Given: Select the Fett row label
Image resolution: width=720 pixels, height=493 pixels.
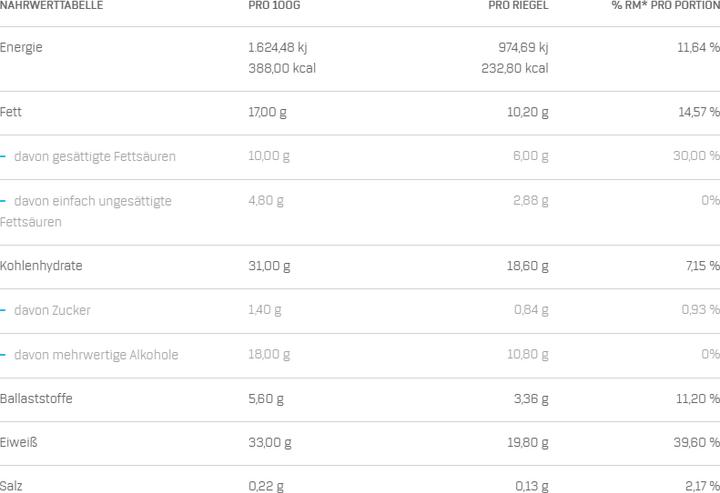Looking at the screenshot, I should coord(11,112).
